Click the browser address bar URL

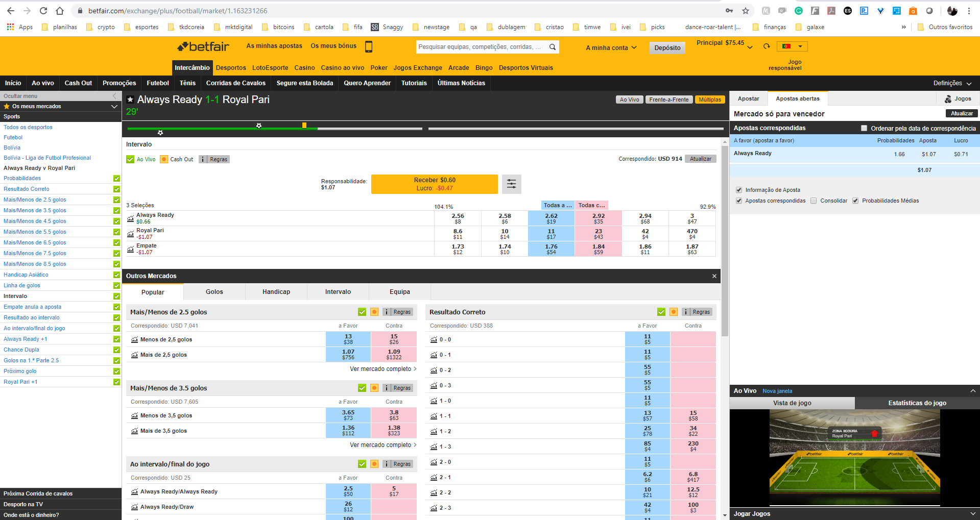tap(178, 11)
